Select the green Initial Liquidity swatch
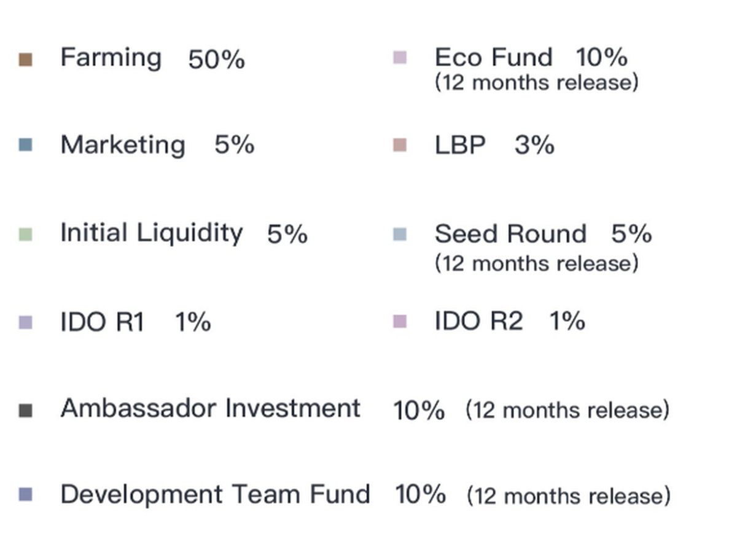 (25, 234)
